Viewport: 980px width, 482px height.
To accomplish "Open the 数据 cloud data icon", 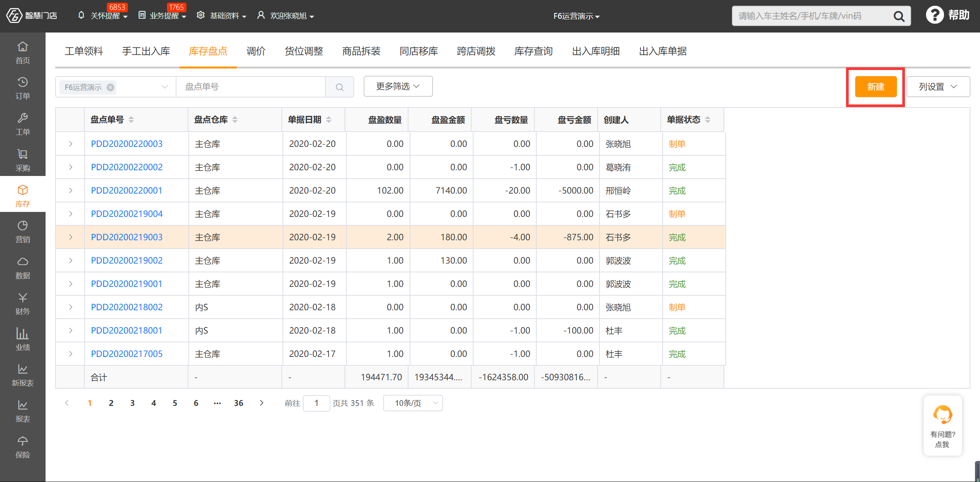I will pyautogui.click(x=23, y=268).
